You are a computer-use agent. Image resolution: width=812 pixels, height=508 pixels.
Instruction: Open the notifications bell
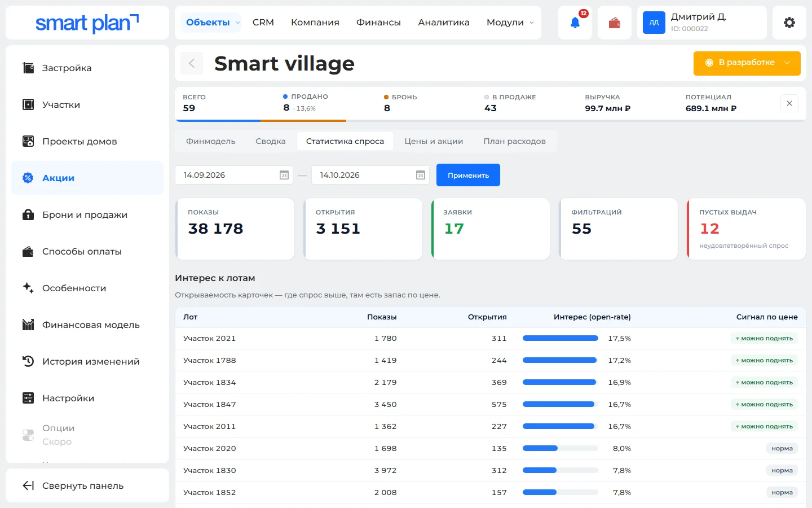(x=575, y=23)
